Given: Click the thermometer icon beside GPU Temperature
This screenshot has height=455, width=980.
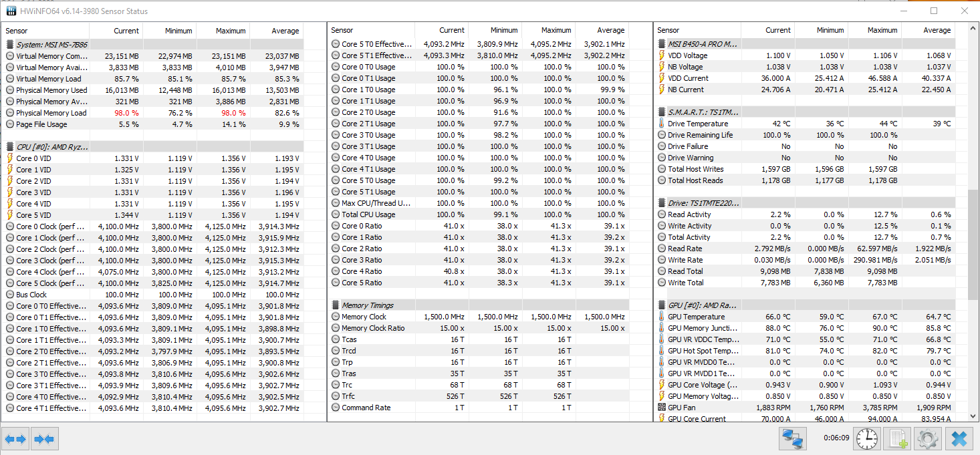Looking at the screenshot, I should (662, 317).
